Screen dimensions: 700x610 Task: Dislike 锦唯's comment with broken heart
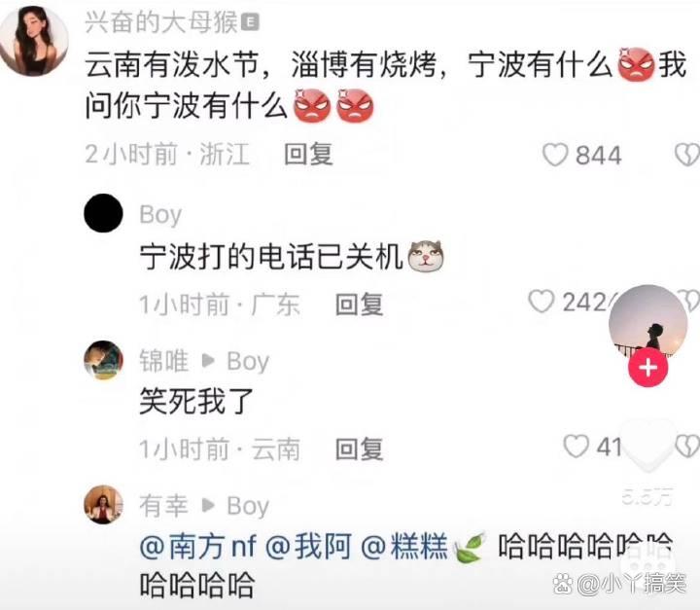click(688, 446)
